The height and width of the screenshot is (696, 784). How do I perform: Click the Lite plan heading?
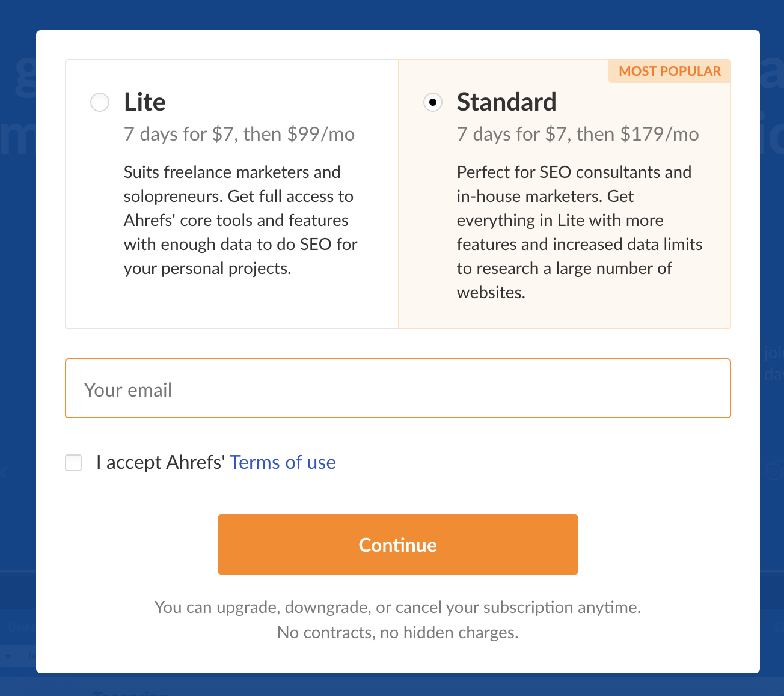(x=144, y=102)
